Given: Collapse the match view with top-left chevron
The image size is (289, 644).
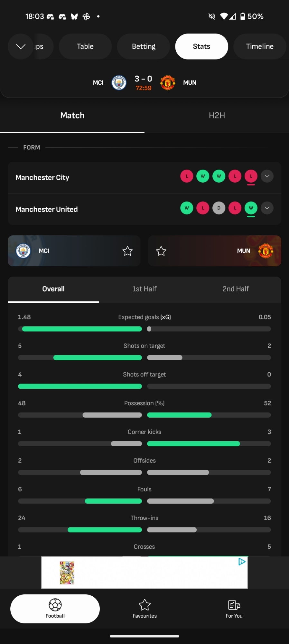Looking at the screenshot, I should coord(21,47).
